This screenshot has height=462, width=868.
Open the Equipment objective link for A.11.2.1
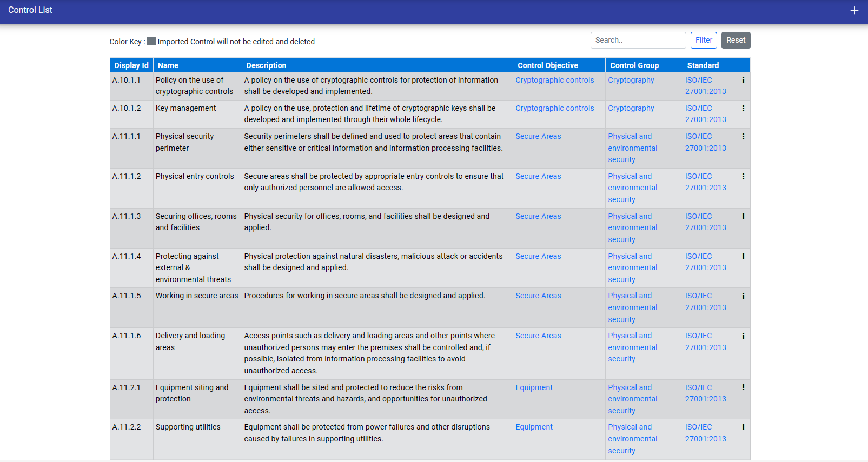(534, 387)
